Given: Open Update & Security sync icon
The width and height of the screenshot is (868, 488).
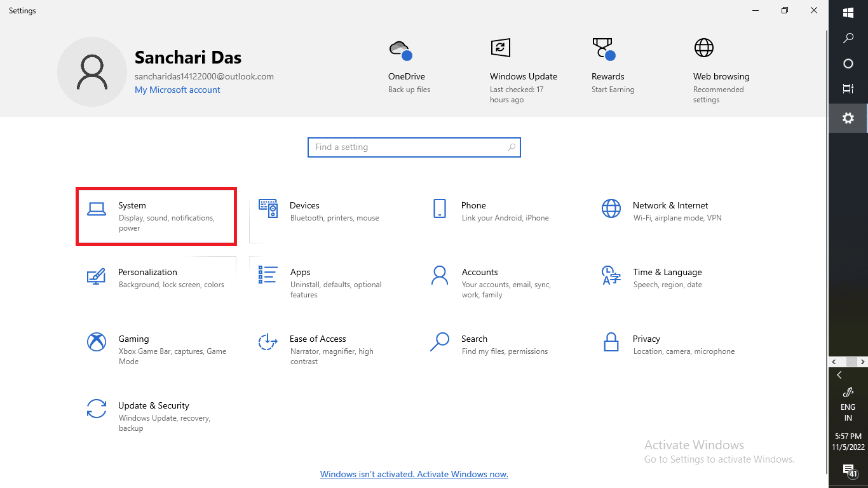Looking at the screenshot, I should [97, 409].
